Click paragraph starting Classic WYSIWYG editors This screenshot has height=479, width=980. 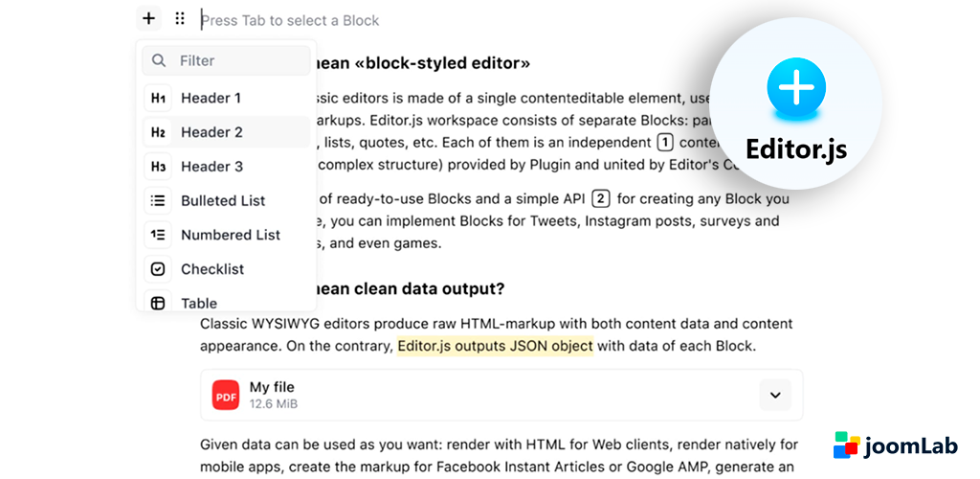(497, 334)
